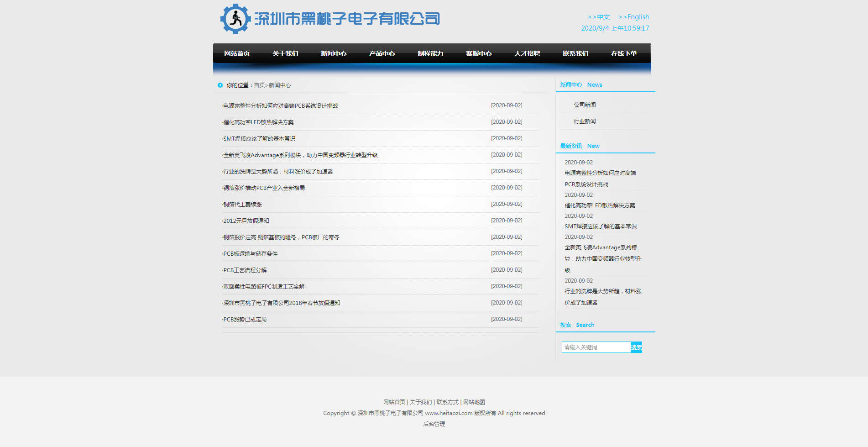Click the 搜索 search button
Screen dimensions: 868x447
coord(636,347)
